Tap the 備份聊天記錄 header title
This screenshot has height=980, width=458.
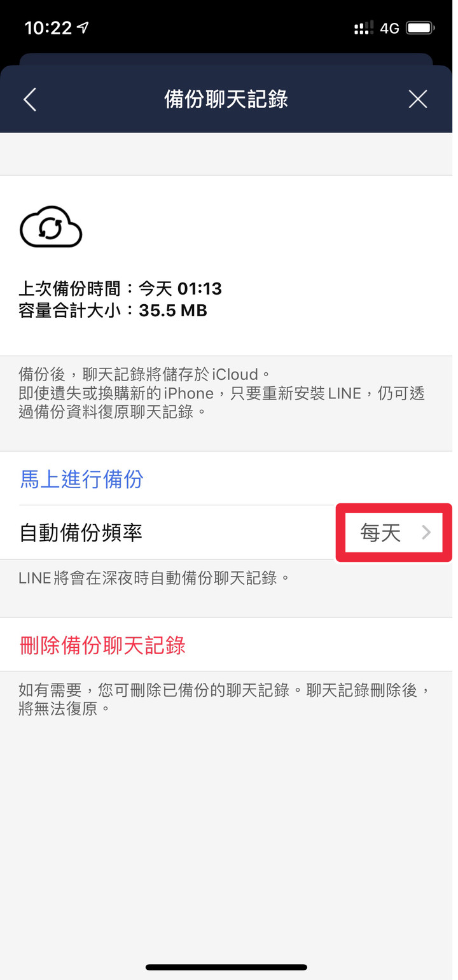pyautogui.click(x=226, y=99)
